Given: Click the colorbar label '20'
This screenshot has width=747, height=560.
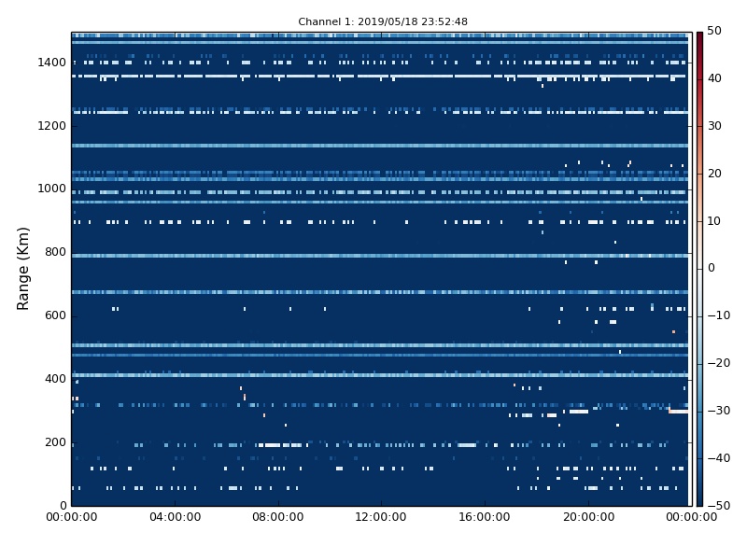Looking at the screenshot, I should pyautogui.click(x=714, y=174).
